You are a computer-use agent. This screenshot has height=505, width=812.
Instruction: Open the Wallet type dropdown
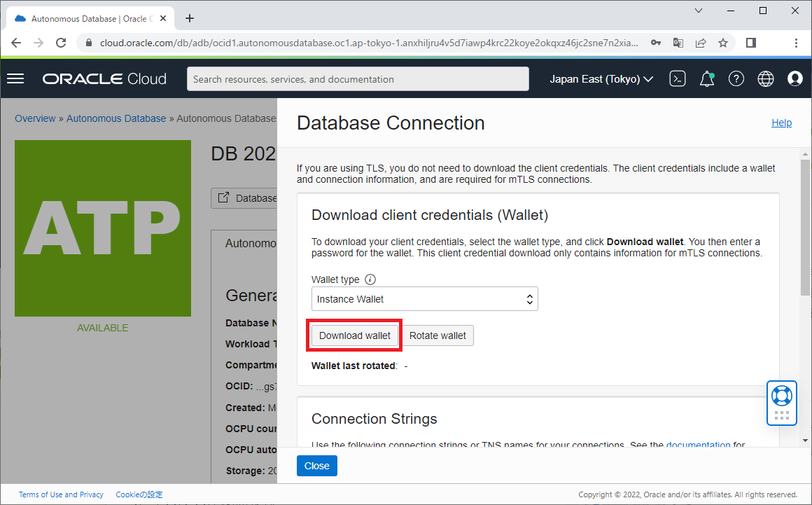click(425, 299)
